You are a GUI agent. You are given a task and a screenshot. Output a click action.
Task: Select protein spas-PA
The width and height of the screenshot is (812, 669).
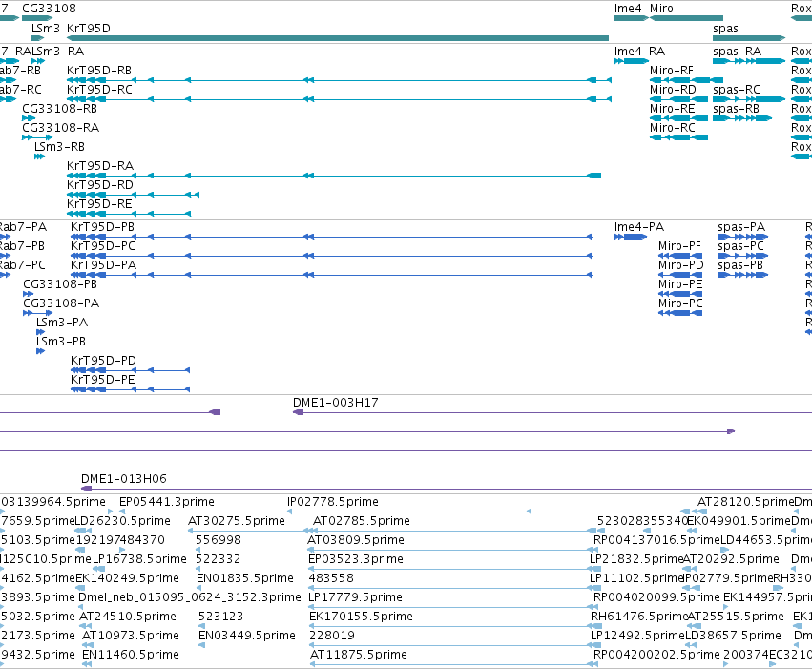pyautogui.click(x=741, y=227)
